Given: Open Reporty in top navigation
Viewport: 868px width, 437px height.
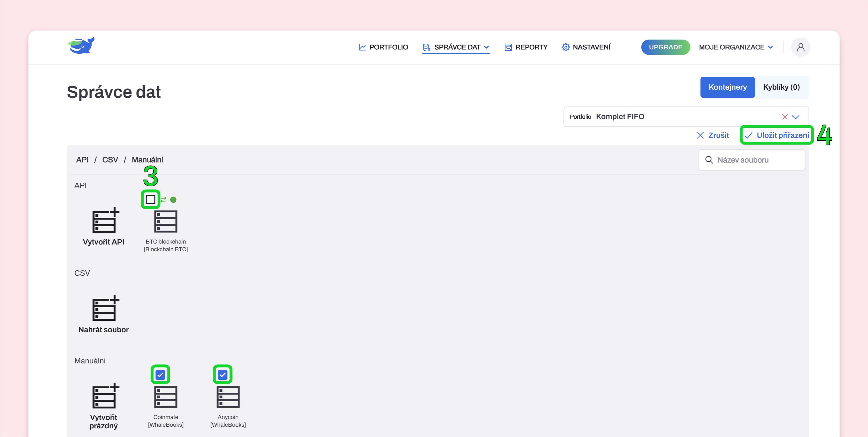Looking at the screenshot, I should click(526, 47).
